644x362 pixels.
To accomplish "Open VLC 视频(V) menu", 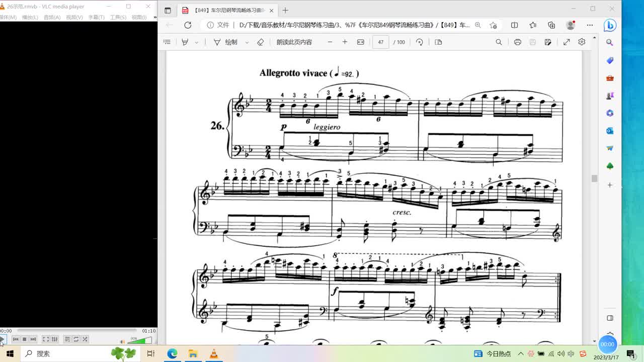I will coord(74,17).
